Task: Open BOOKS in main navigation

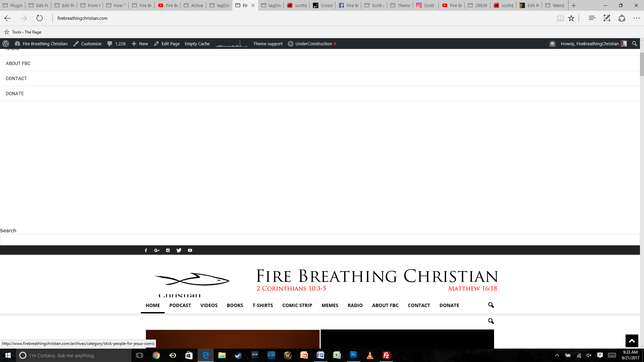Action: click(235, 305)
